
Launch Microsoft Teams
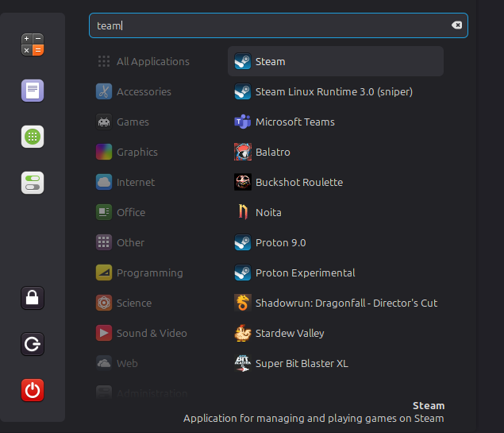(x=336, y=122)
